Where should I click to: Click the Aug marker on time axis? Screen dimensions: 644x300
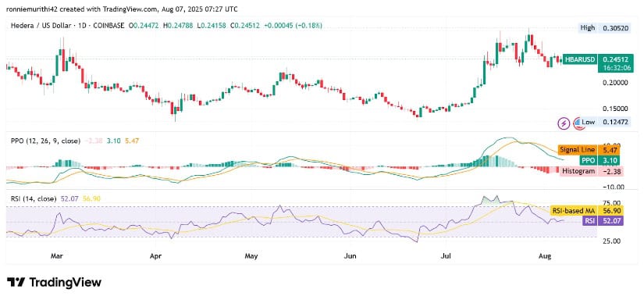545,256
